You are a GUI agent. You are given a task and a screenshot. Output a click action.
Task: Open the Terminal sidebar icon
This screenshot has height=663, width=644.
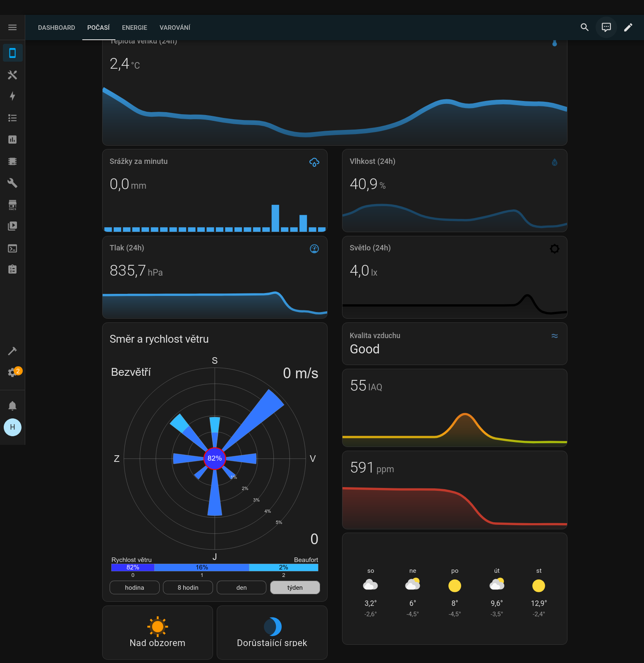[x=12, y=248]
